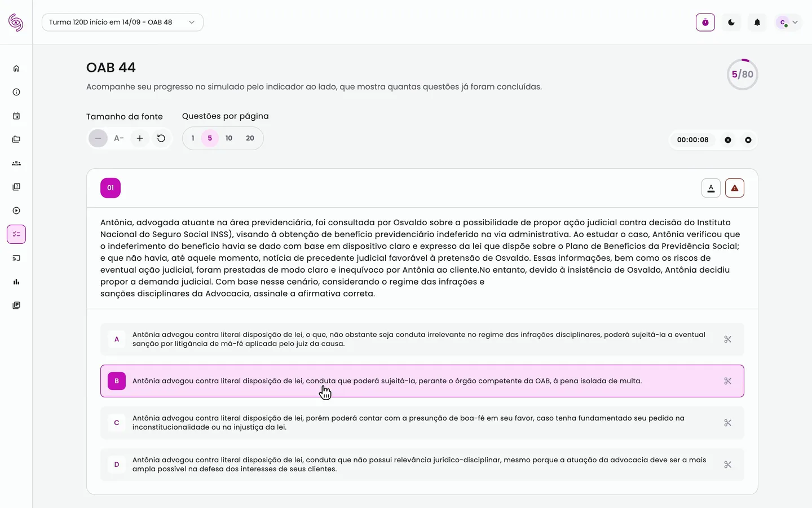Image resolution: width=812 pixels, height=508 pixels.
Task: Click the C user avatar
Action: click(x=783, y=23)
